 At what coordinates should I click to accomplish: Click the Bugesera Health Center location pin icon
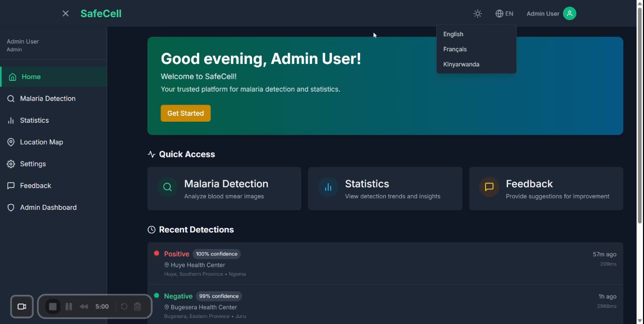[x=167, y=307]
